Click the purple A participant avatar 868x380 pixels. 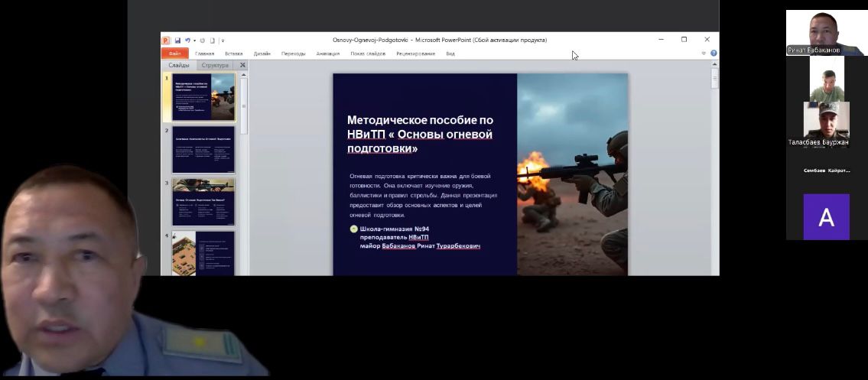pyautogui.click(x=826, y=217)
